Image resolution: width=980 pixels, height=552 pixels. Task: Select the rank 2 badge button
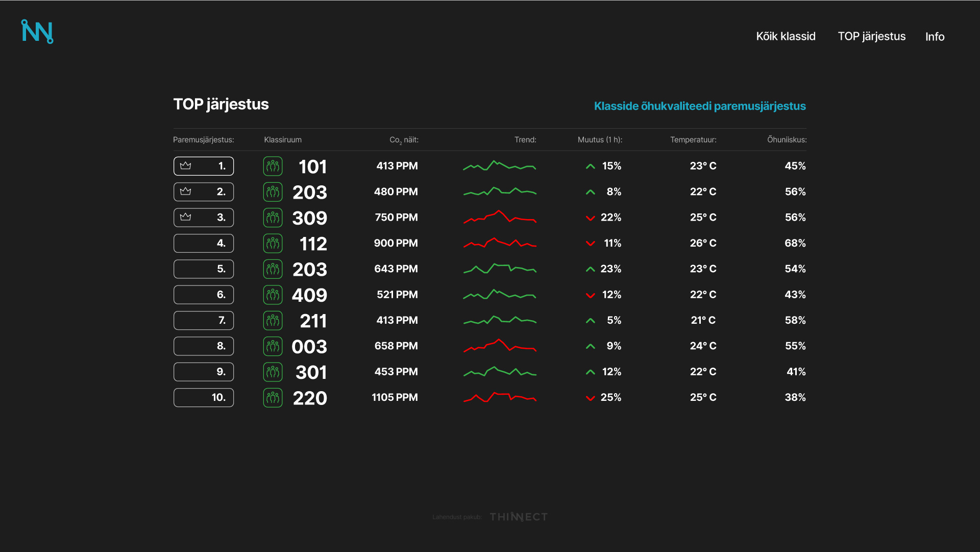pos(204,192)
